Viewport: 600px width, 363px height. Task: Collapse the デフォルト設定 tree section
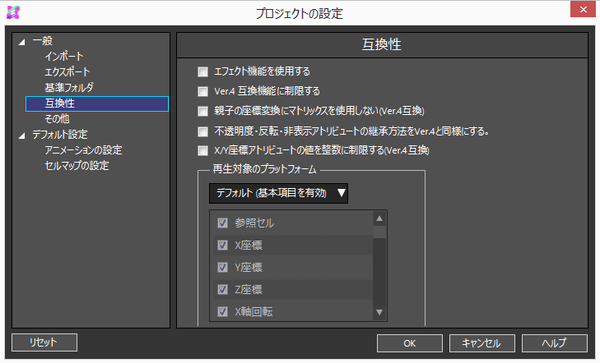click(x=22, y=135)
